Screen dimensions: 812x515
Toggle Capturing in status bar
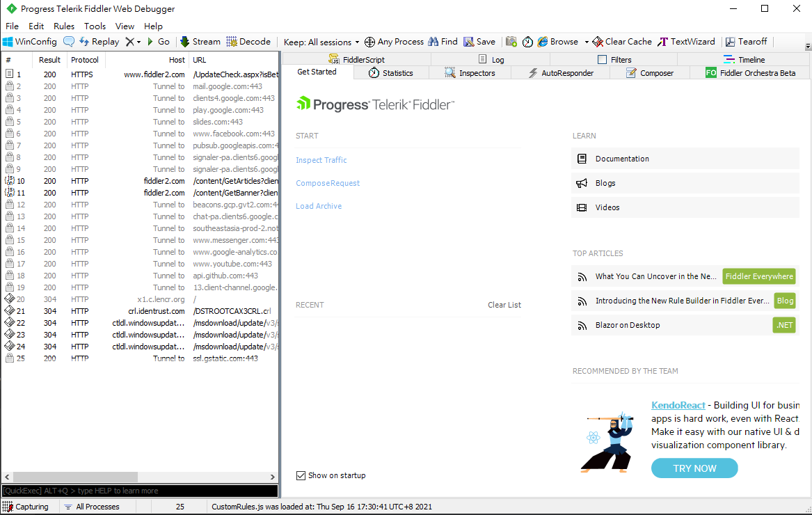pos(26,507)
